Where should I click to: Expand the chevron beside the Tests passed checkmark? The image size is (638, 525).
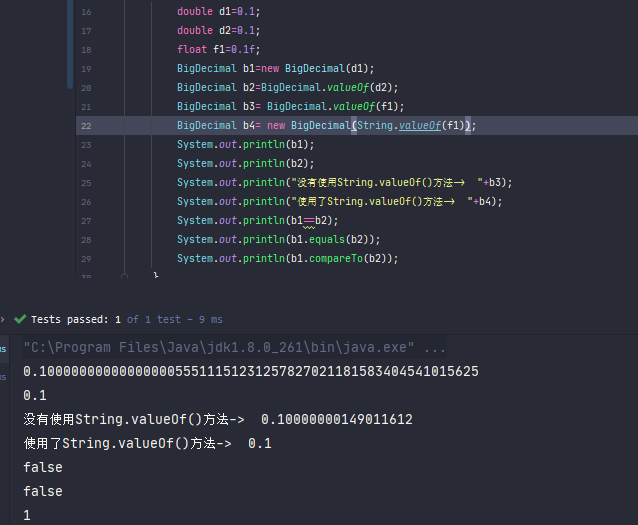click(2, 319)
